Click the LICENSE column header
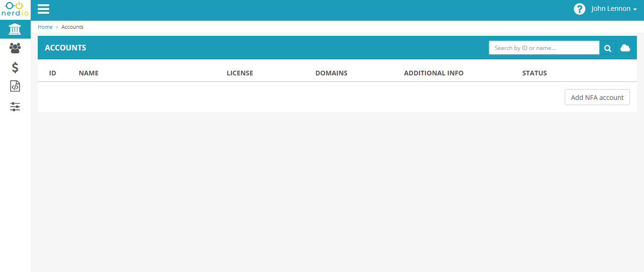Image resolution: width=644 pixels, height=272 pixels. (240, 73)
